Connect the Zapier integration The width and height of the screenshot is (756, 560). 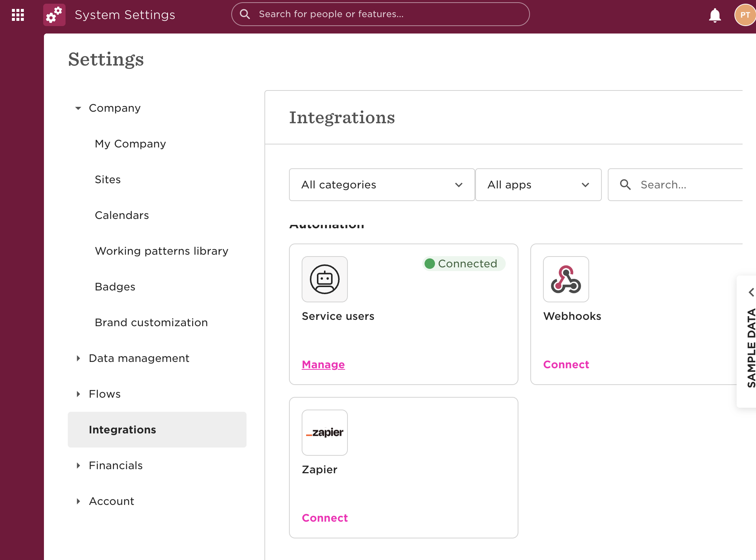point(324,518)
